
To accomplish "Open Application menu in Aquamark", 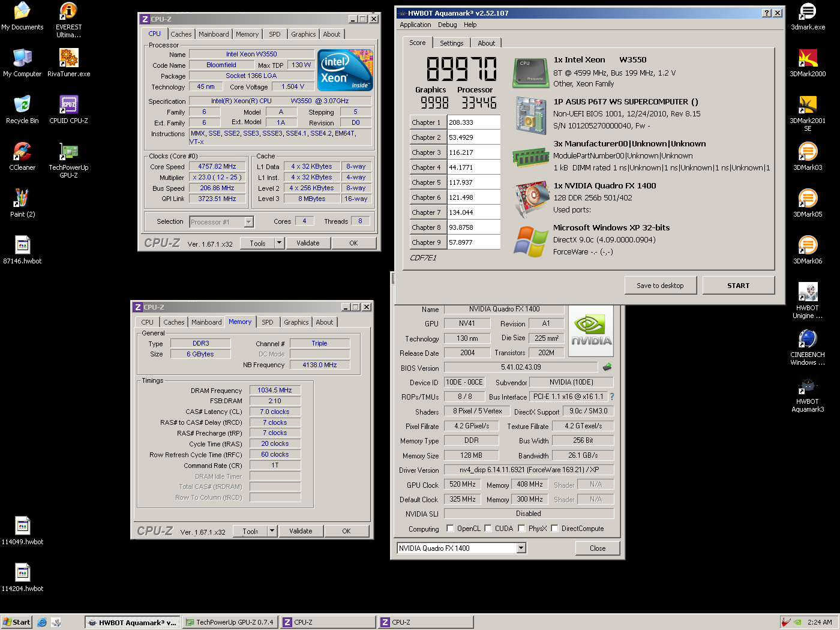I will pyautogui.click(x=415, y=25).
